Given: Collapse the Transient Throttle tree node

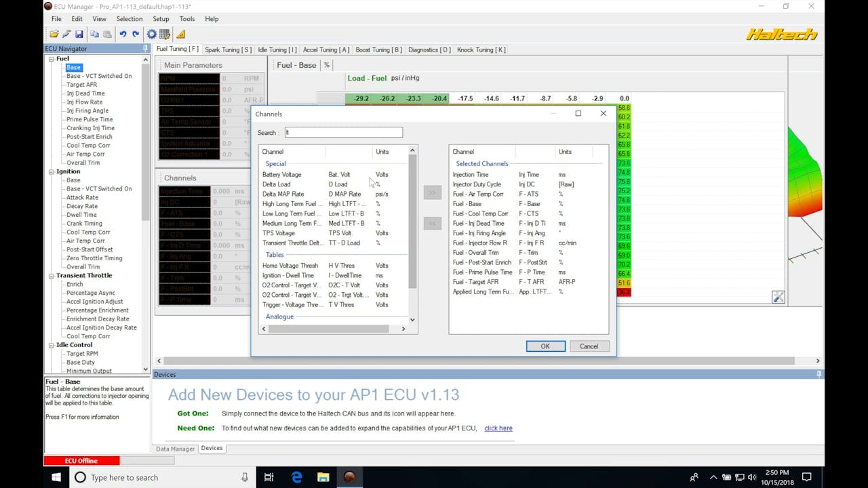Looking at the screenshot, I should click(x=51, y=276).
